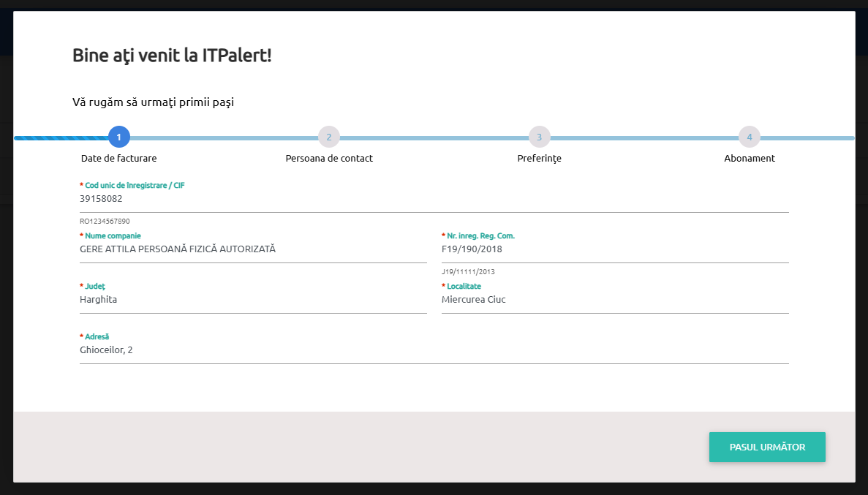The height and width of the screenshot is (495, 868).
Task: Click the Date de facturare step label
Action: 119,159
